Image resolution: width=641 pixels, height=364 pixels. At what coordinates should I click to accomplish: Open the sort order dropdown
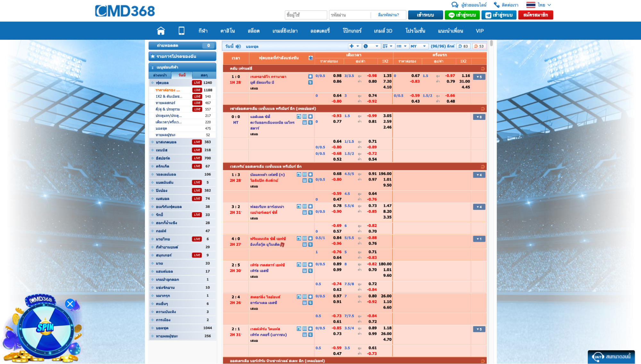[388, 47]
